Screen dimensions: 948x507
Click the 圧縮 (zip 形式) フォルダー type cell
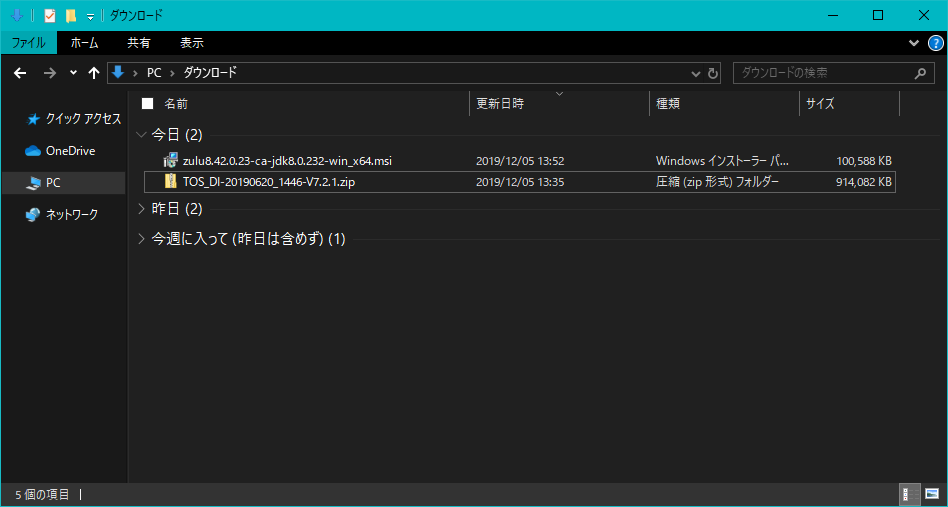[717, 182]
